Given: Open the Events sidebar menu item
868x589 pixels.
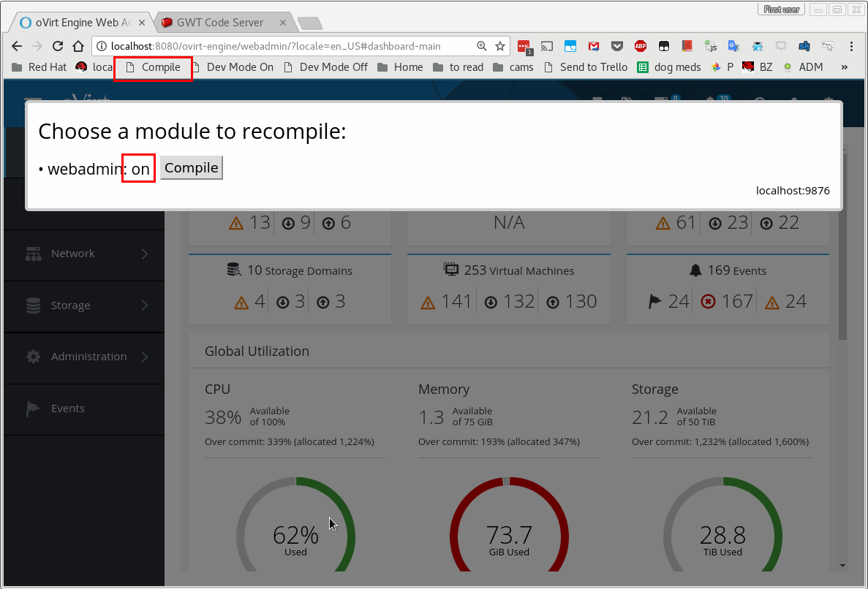Looking at the screenshot, I should click(x=67, y=408).
